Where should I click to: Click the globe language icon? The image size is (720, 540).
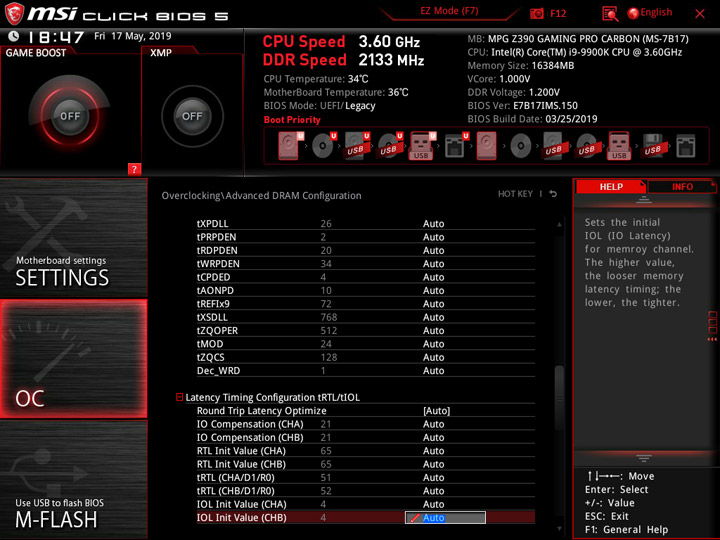(x=633, y=13)
